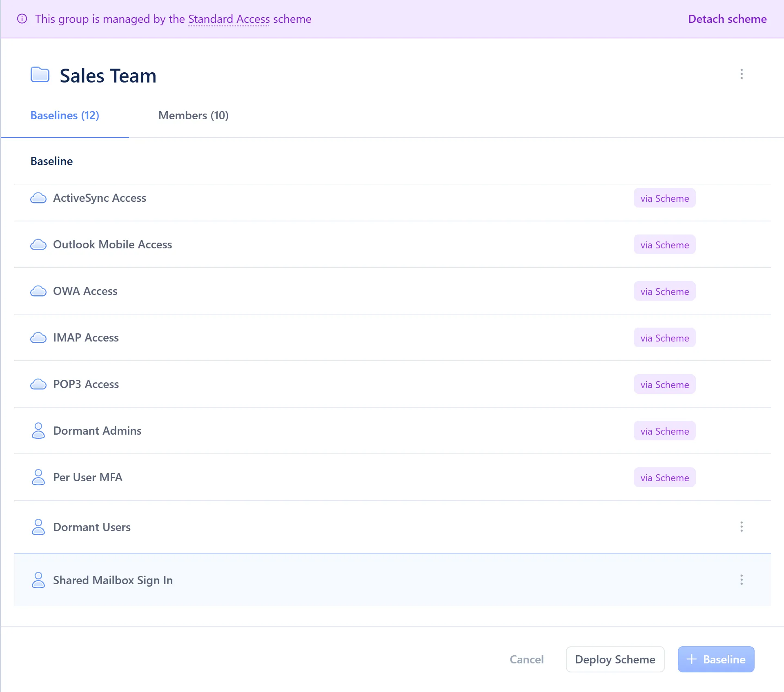This screenshot has width=784, height=692.
Task: Click the cloud icon beside ActiveSync Access
Action: click(x=38, y=198)
